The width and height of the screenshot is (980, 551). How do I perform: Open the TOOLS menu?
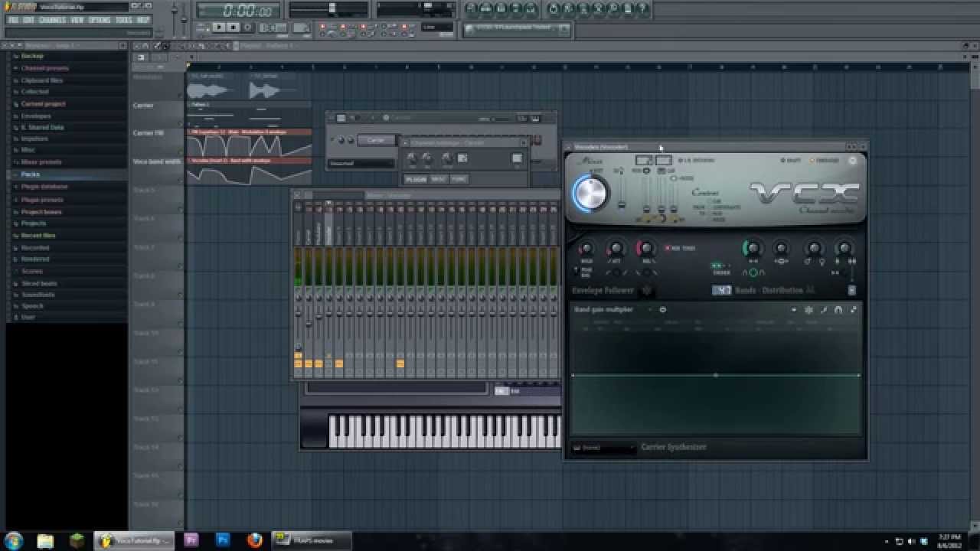pos(123,20)
